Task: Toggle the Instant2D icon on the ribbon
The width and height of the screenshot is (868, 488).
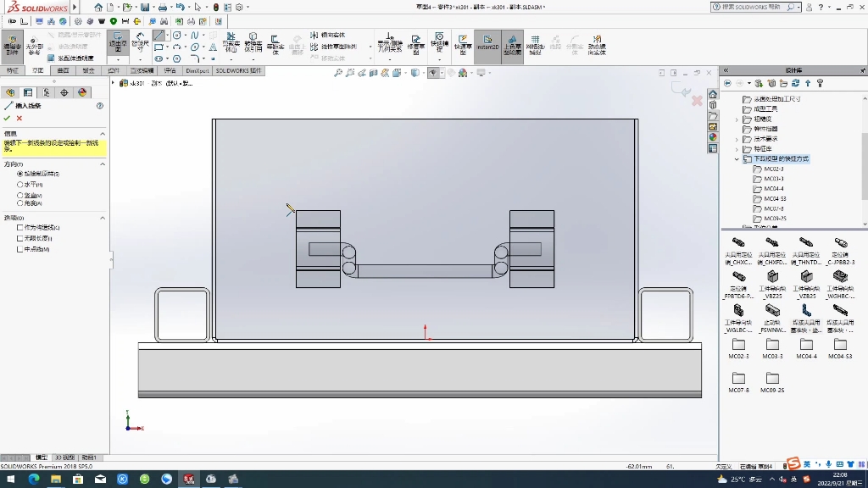Action: [487, 40]
